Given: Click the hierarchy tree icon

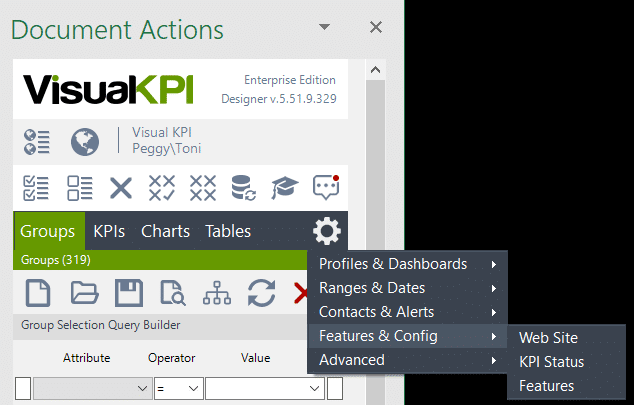Looking at the screenshot, I should pyautogui.click(x=216, y=293).
